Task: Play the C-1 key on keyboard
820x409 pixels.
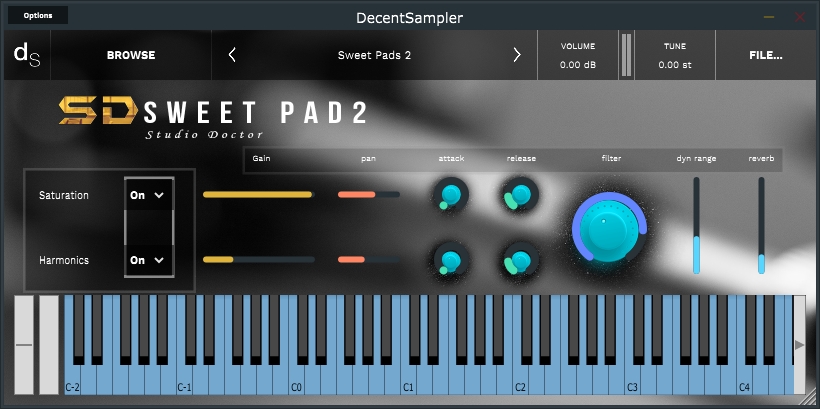Action: [x=185, y=380]
